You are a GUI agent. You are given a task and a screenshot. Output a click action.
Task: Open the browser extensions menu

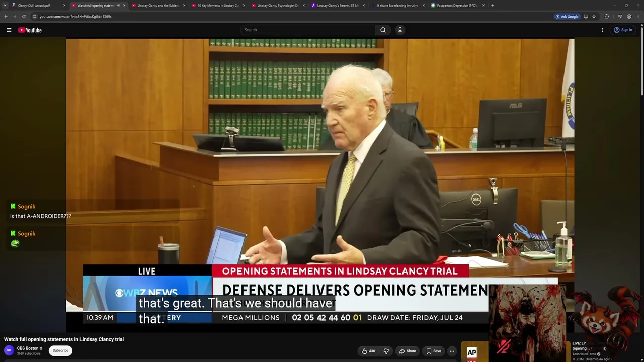[x=607, y=17]
